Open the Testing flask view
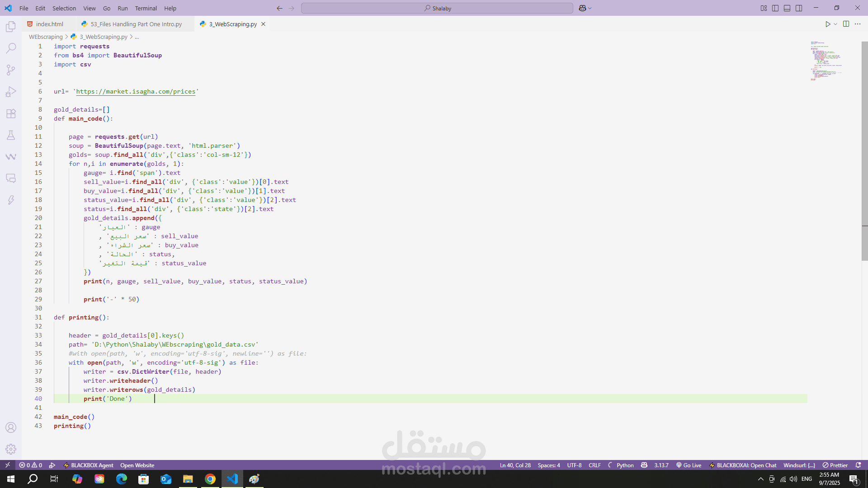This screenshot has height=488, width=868. 11,135
